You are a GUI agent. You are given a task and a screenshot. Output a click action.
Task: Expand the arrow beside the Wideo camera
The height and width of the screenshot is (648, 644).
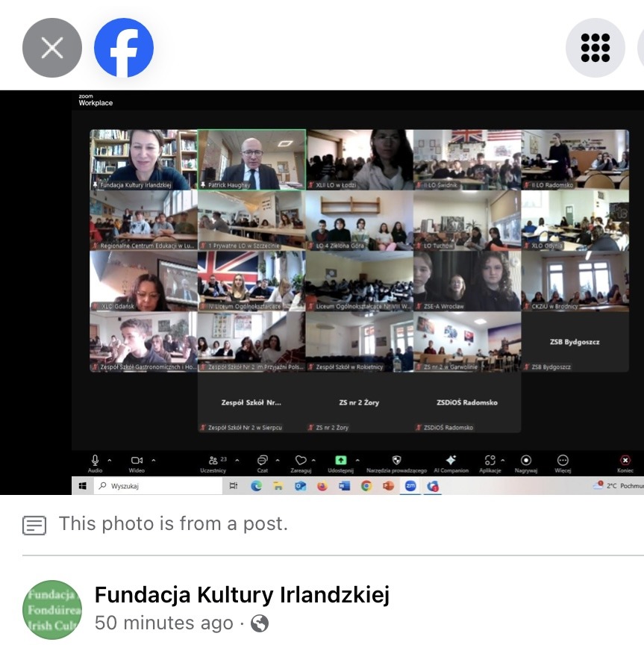click(x=152, y=461)
